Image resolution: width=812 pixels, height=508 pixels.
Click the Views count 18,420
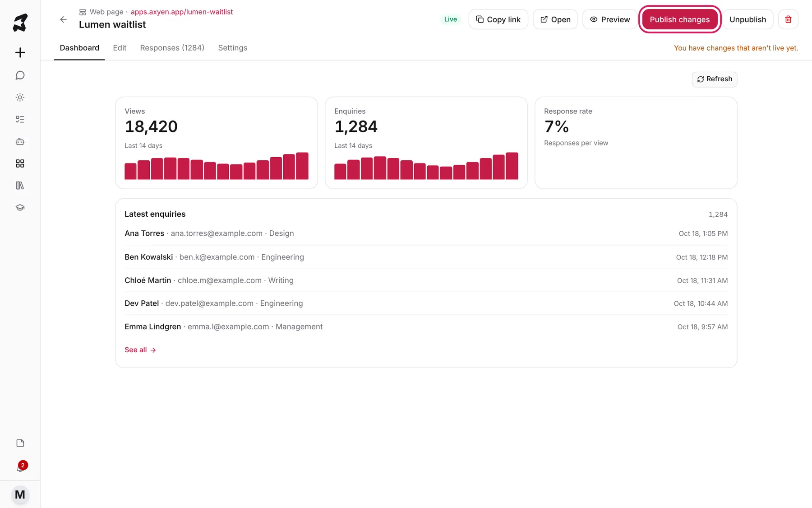pos(151,127)
